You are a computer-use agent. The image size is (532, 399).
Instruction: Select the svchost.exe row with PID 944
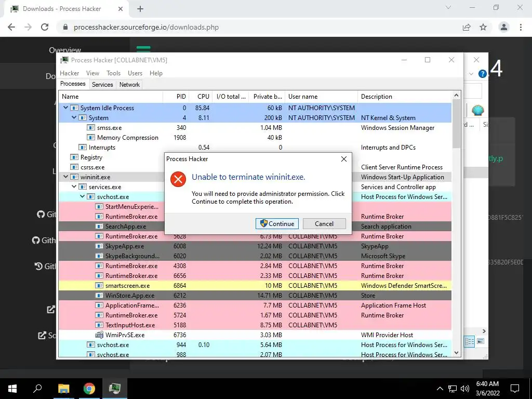(255, 345)
